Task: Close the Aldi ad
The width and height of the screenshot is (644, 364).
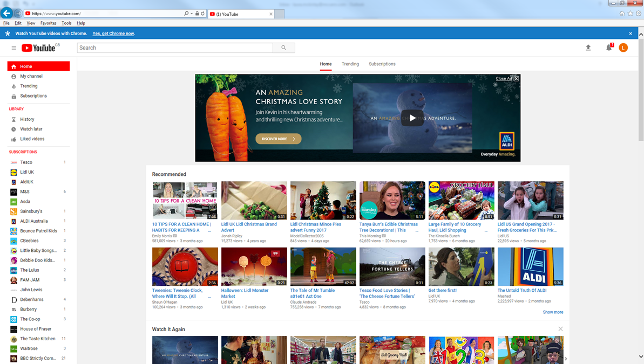Action: point(516,78)
